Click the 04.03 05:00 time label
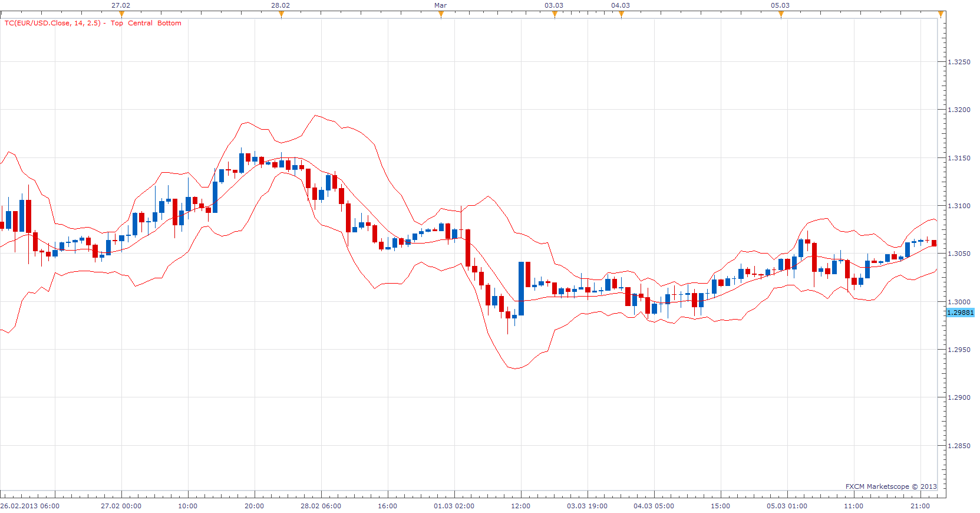 click(654, 506)
